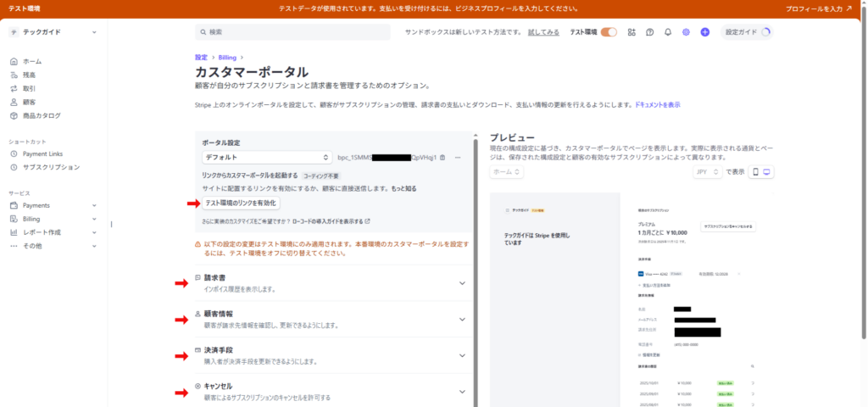Switch preview to desktop view icon
868x407 pixels.
coord(767,172)
